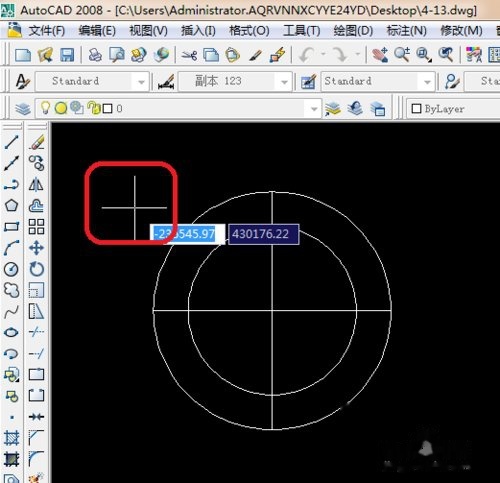The height and width of the screenshot is (483, 500).
Task: Toggle layer freeze sun icon
Action: [x=61, y=108]
